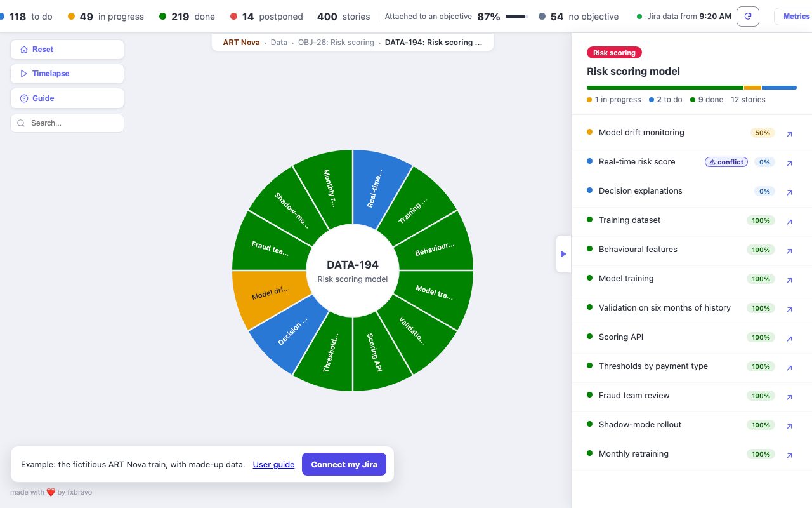
Task: Click the Risk scoring tag
Action: point(614,53)
